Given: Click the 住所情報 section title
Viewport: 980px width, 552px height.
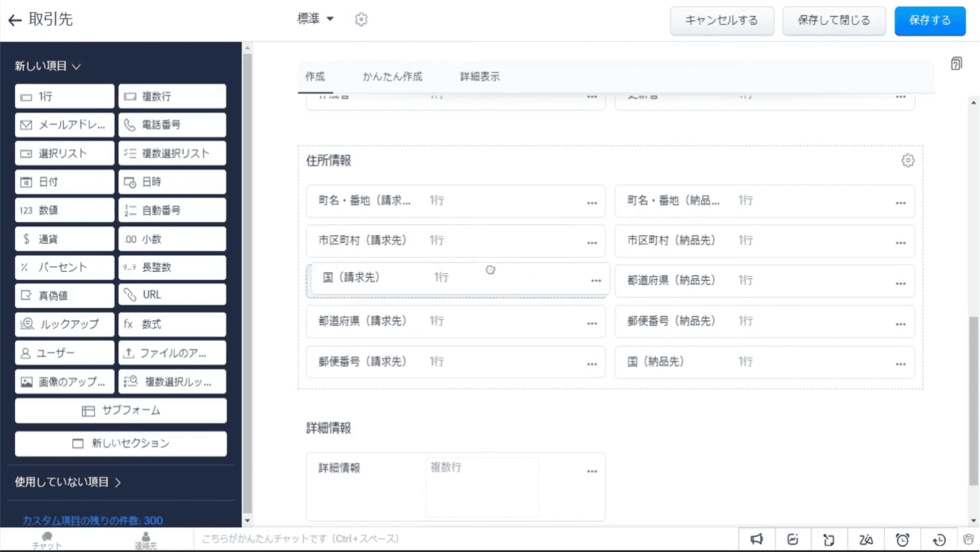Looking at the screenshot, I should pos(329,160).
